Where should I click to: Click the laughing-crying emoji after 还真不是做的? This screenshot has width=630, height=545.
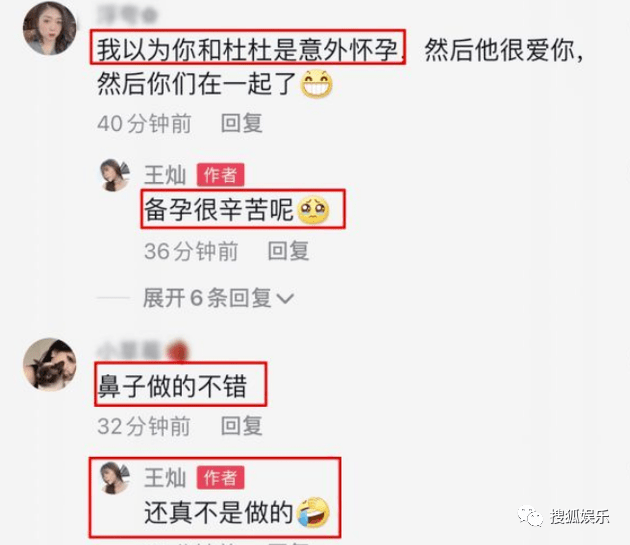[x=313, y=512]
